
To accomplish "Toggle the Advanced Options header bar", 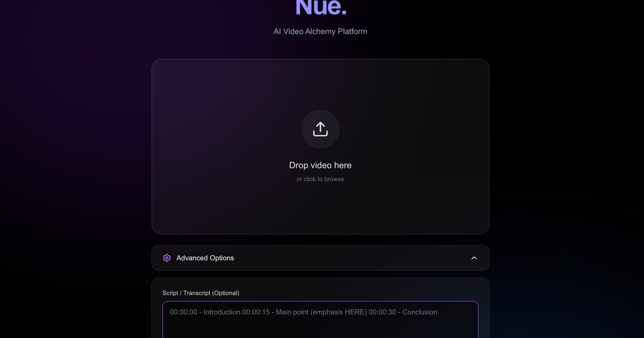I will pos(320,258).
